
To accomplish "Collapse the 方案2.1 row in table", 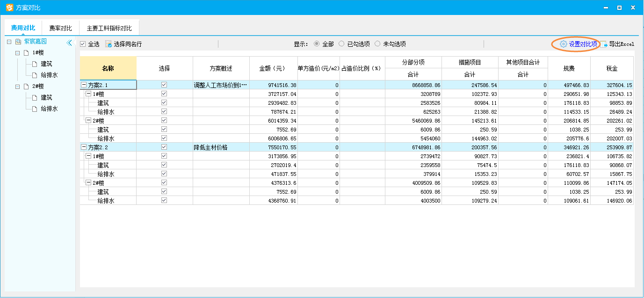I will click(84, 85).
